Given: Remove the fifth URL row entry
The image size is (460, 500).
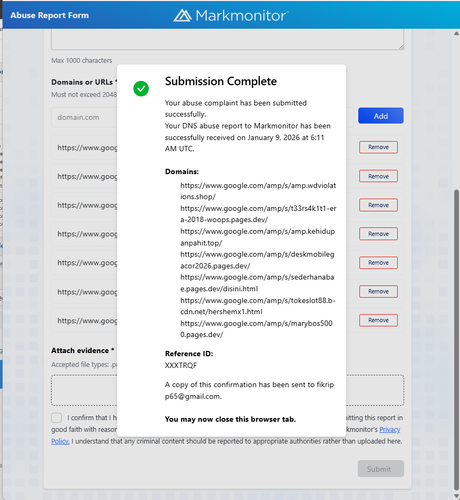Looking at the screenshot, I should (378, 263).
